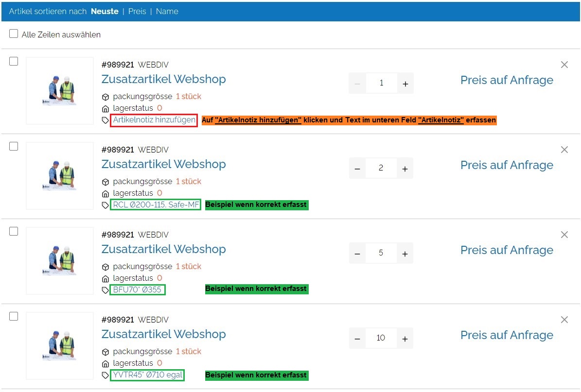Screen dimensions: 581x392
Task: Open product thumbnail of the first article
Action: pyautogui.click(x=60, y=91)
